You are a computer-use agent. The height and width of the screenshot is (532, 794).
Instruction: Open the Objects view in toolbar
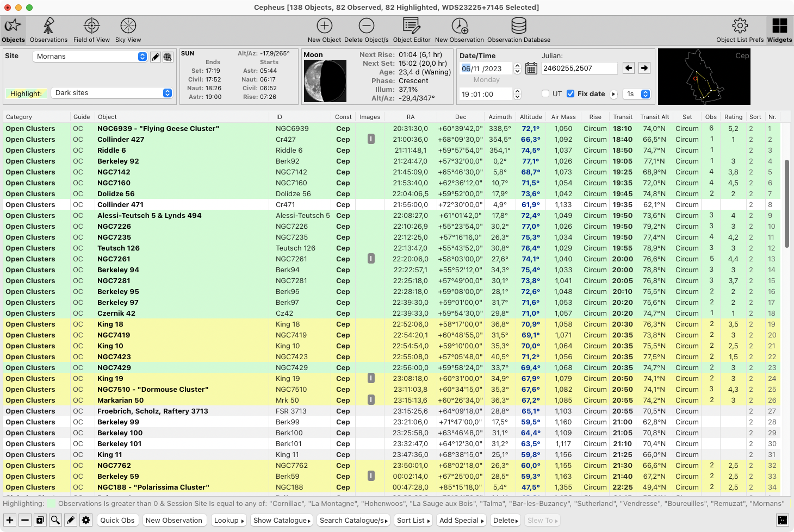coord(13,30)
